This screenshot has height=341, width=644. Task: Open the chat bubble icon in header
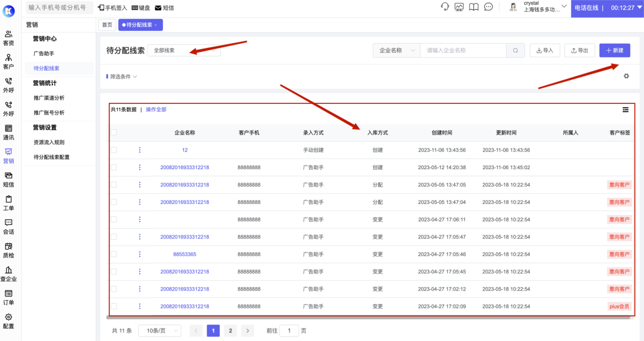(488, 7)
